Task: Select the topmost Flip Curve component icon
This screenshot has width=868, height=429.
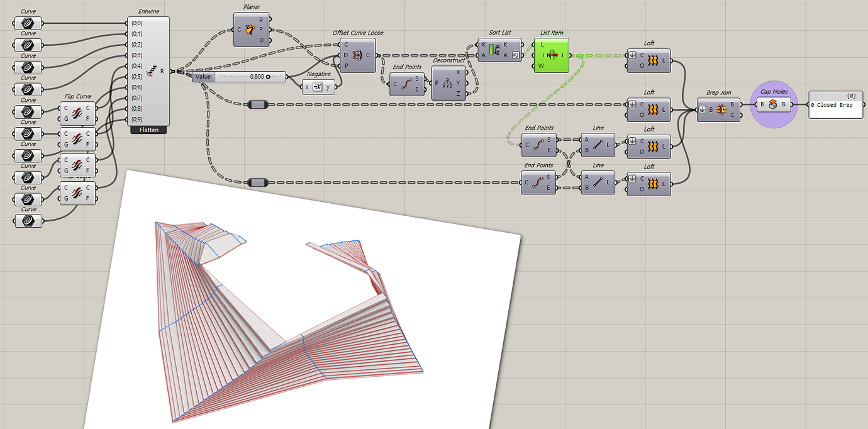Action: coord(75,113)
